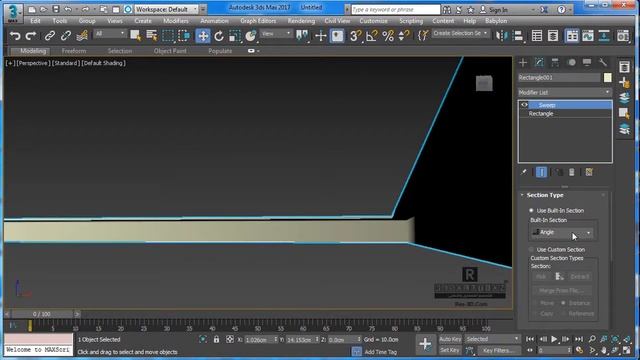Expand the ribbon options dropdown arrow
Viewport: 640px width, 360px height.
(x=258, y=51)
